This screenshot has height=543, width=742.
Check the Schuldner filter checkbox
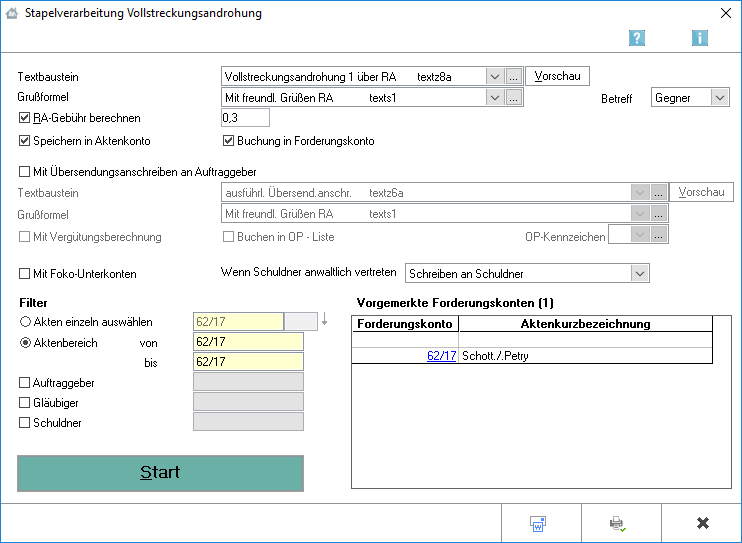(x=24, y=423)
